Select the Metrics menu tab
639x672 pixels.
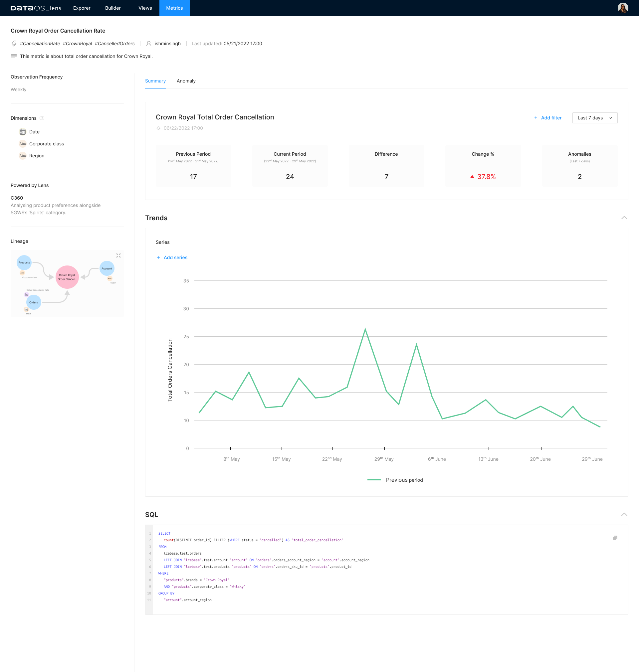174,8
